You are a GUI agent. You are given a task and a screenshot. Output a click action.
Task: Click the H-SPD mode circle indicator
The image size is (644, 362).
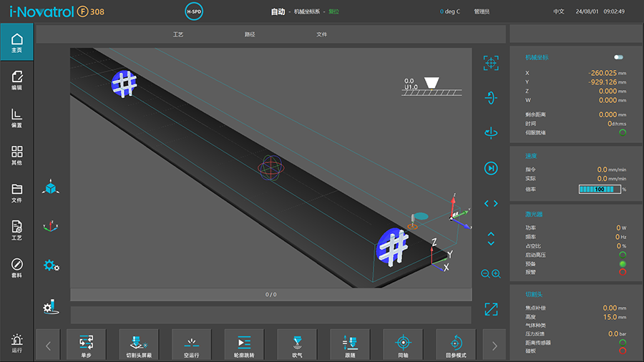[194, 12]
